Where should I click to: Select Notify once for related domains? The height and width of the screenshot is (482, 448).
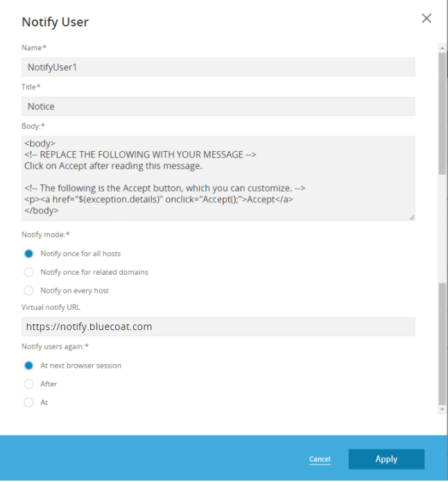coord(29,272)
